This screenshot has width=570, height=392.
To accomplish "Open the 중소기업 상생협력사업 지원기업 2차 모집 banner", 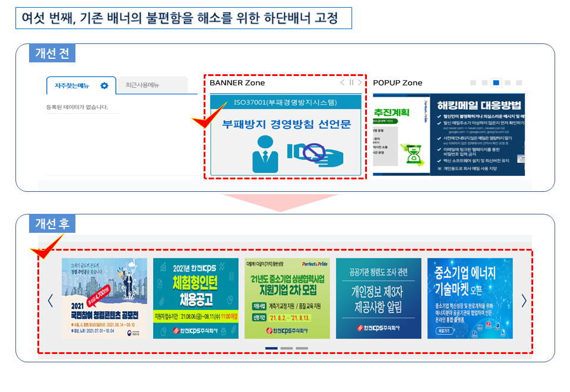I will coord(287,299).
